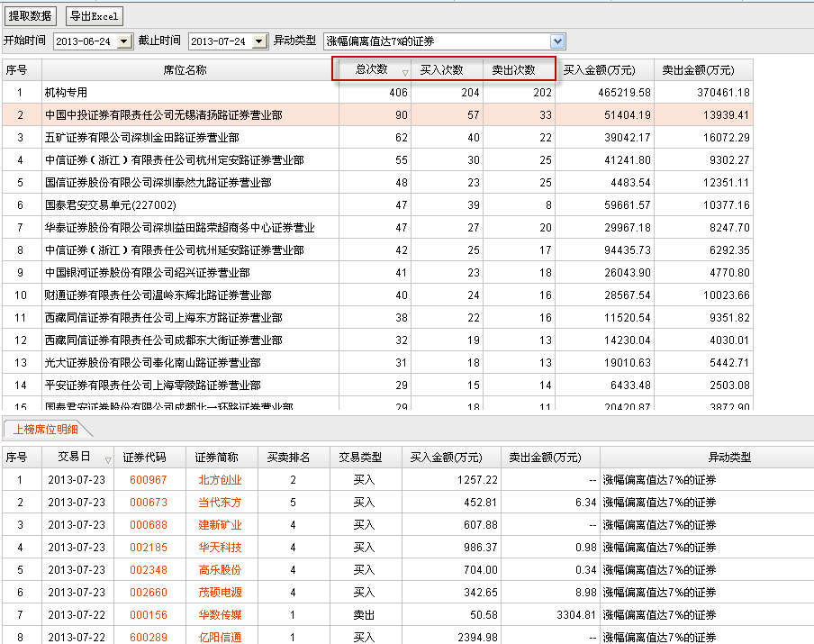Open the 截止时间 date dropdown
This screenshot has height=644, width=814.
click(x=259, y=41)
